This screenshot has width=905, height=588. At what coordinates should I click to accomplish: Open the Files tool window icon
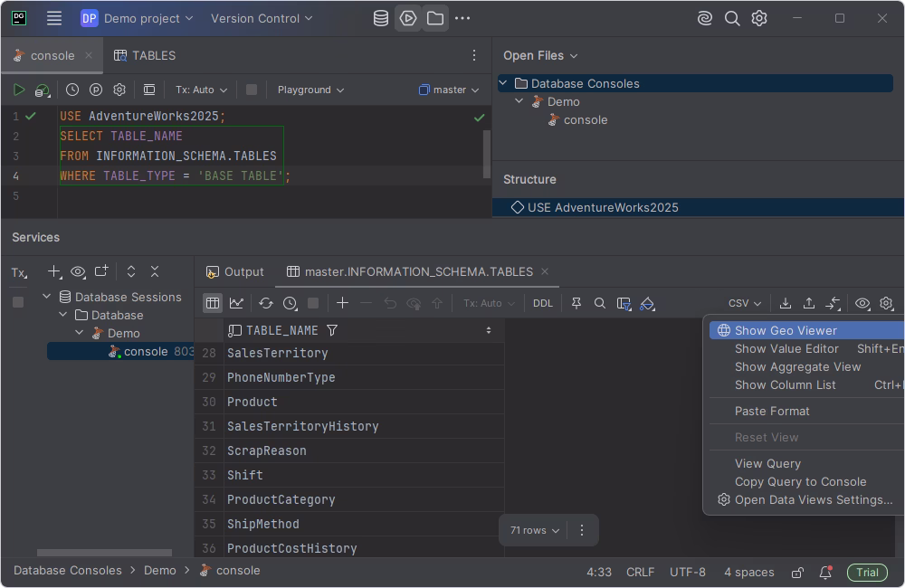point(435,18)
